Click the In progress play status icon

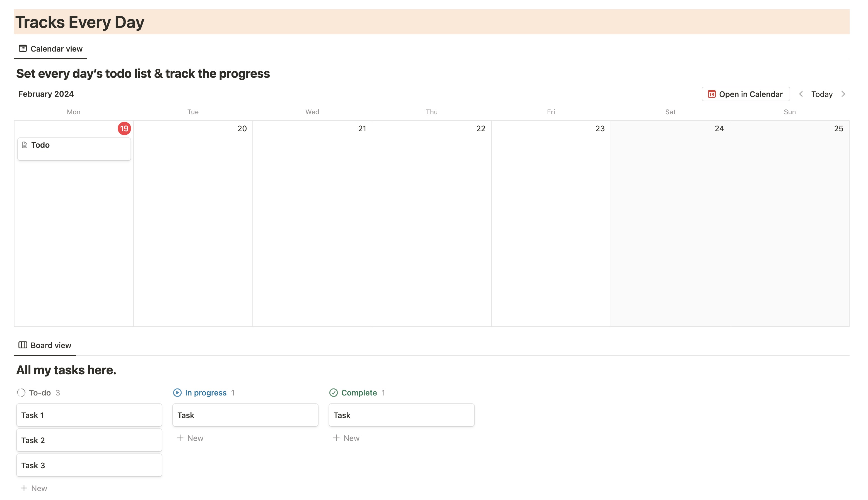[x=177, y=392]
